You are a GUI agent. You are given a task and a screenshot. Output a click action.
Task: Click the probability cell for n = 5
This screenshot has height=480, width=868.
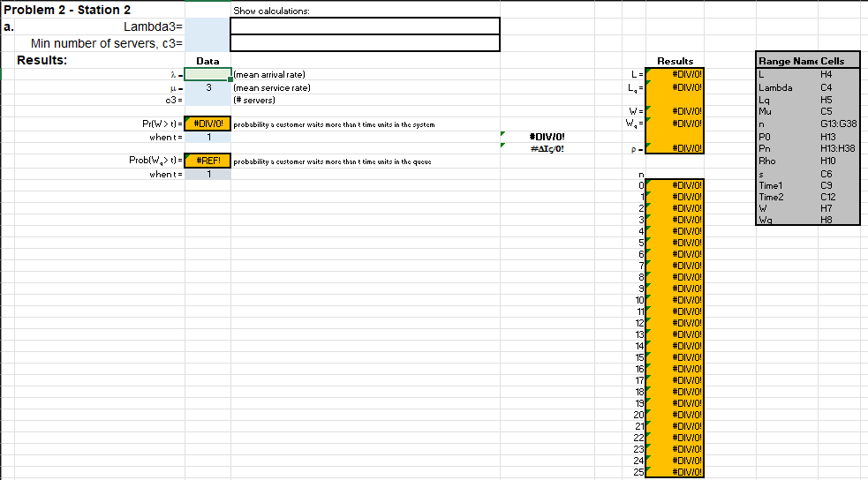(x=675, y=243)
